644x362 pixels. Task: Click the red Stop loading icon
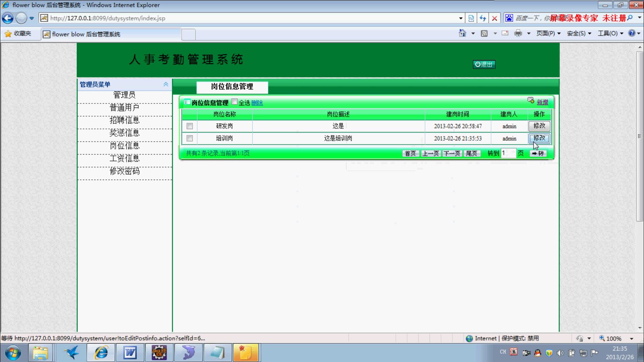point(494,18)
